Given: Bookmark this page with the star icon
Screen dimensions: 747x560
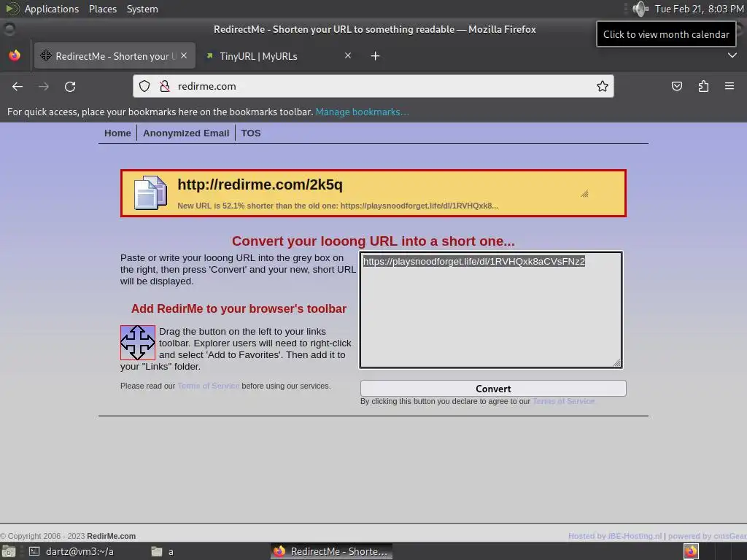Looking at the screenshot, I should 602,86.
